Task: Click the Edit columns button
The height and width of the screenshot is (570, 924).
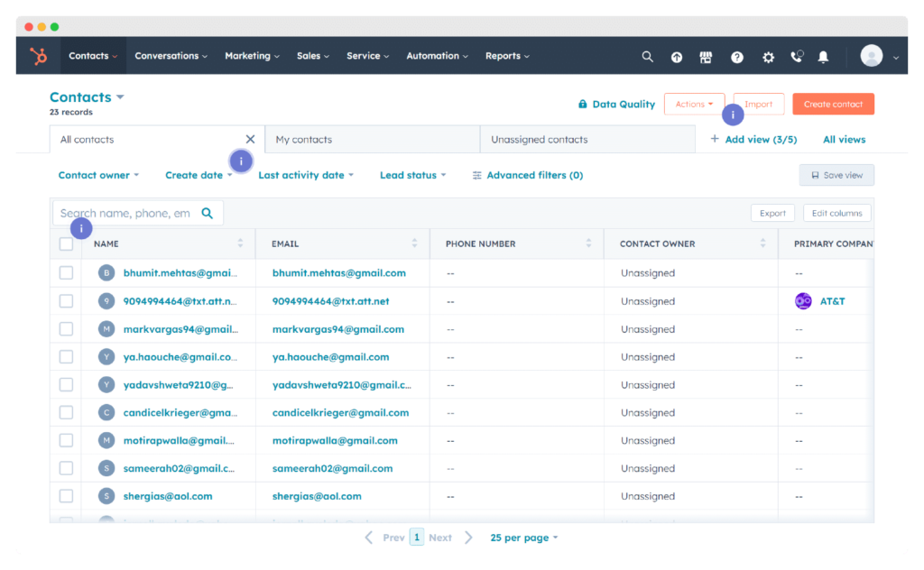Action: click(x=836, y=213)
